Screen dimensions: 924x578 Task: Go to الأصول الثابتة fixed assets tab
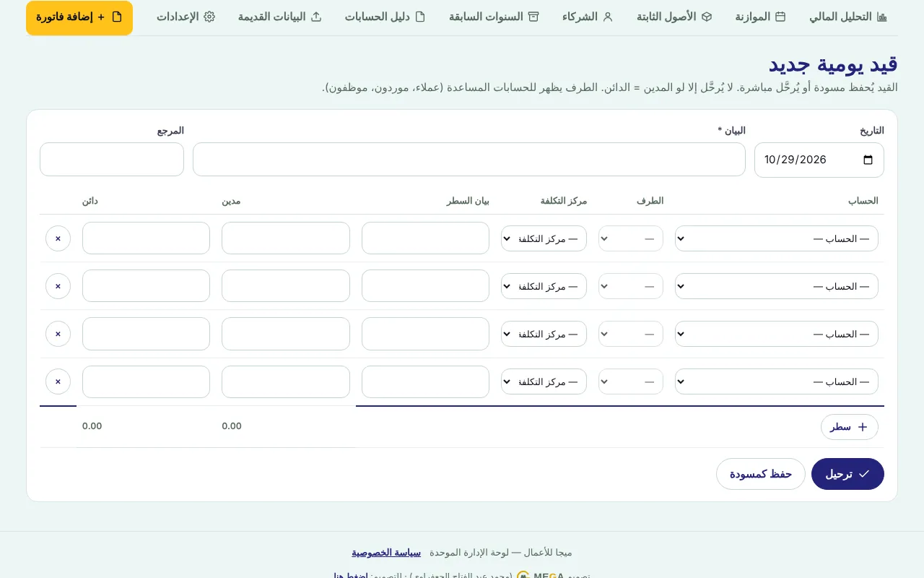coord(674,17)
